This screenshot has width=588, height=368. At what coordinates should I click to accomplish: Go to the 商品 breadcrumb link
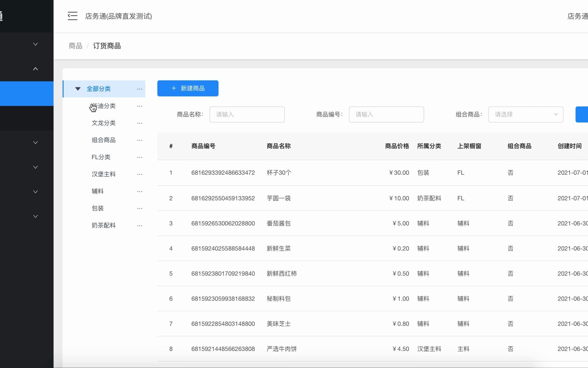tap(76, 46)
